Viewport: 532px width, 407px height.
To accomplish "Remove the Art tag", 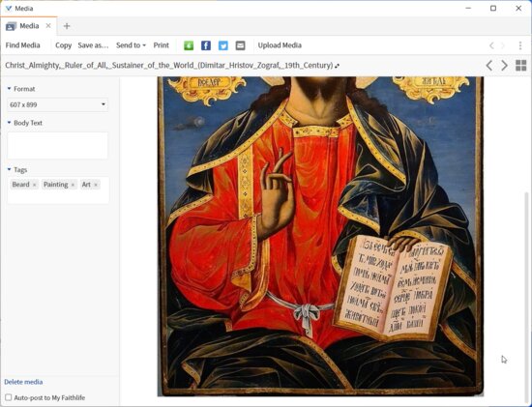I will tap(96, 185).
